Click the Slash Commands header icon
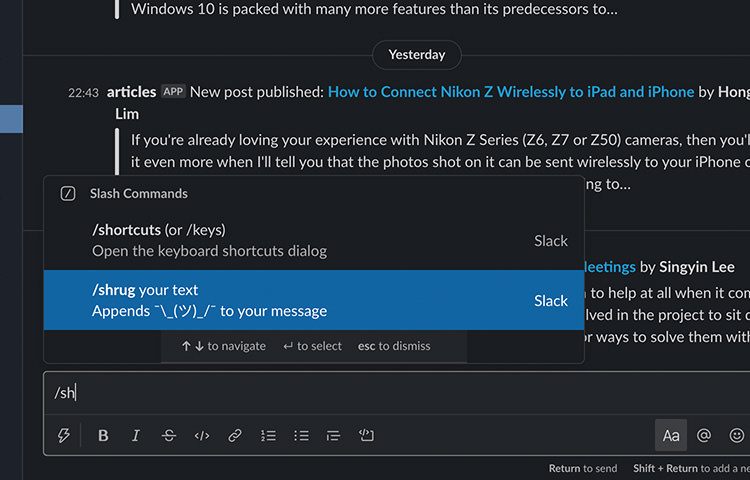Screen dimensions: 750x480 click(68, 194)
